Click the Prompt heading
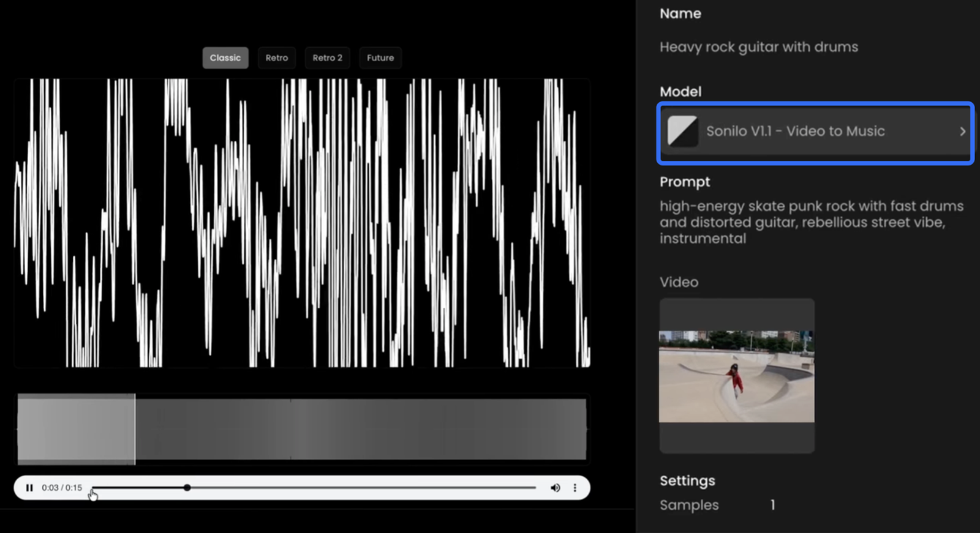This screenshot has height=533, width=980. (685, 182)
